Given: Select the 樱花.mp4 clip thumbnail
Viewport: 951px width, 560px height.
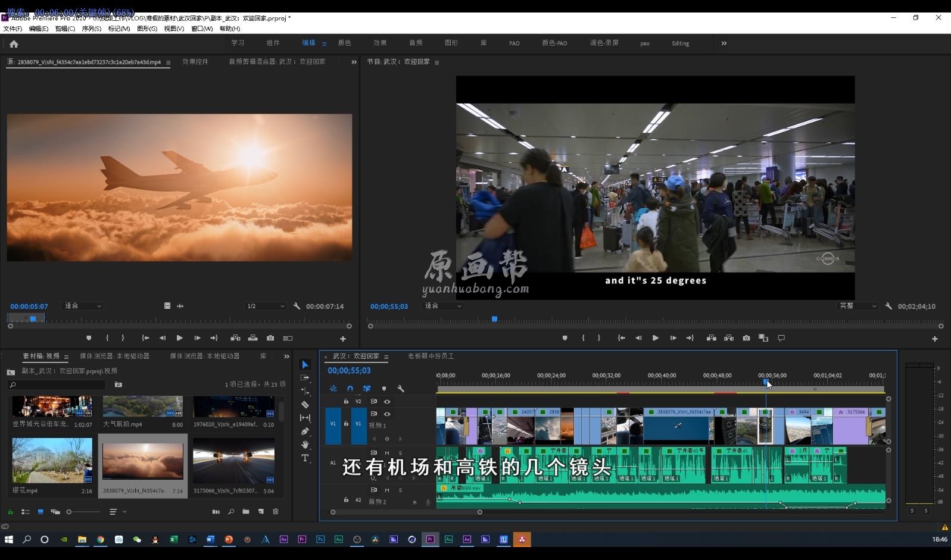Looking at the screenshot, I should [52, 460].
